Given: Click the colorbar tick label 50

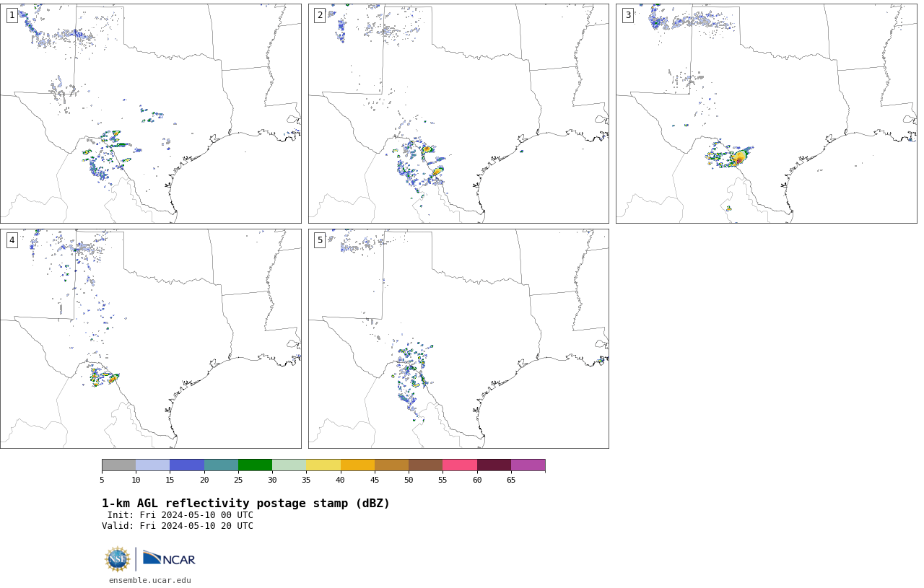Looking at the screenshot, I should 409,480.
